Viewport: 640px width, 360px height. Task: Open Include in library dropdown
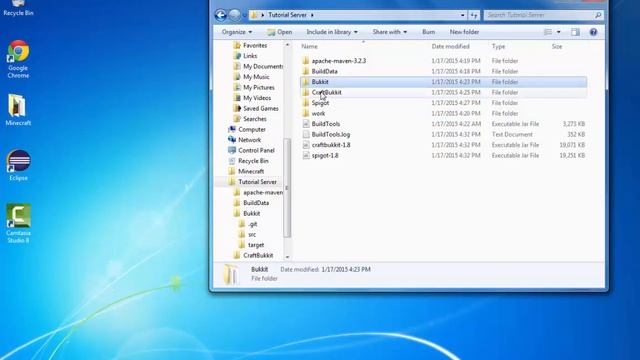332,32
